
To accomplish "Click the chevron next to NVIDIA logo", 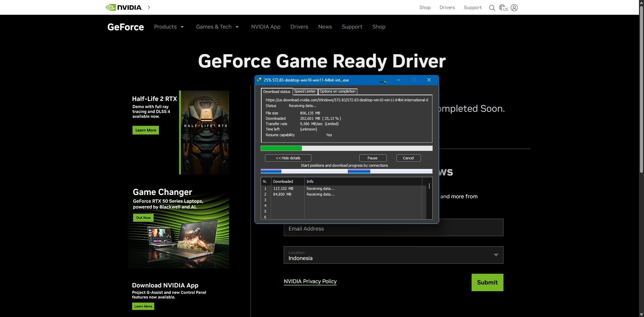I will [x=149, y=7].
